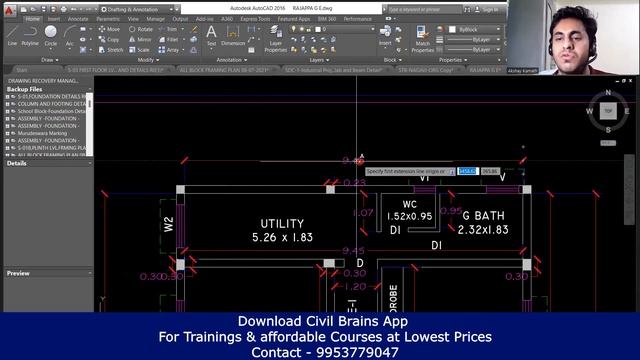Viewport: 640px width, 360px height.
Task: Switch to the Annotate ribbon tab
Action: point(78,19)
